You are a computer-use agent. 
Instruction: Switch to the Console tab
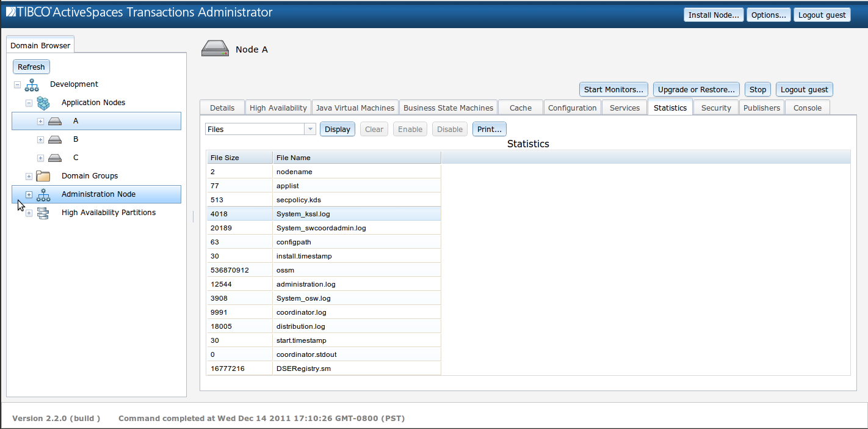point(808,108)
